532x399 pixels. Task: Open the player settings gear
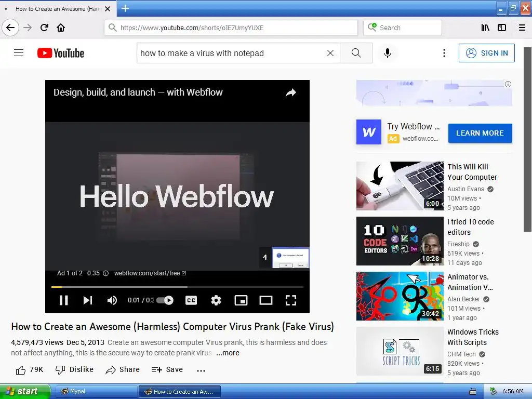pos(216,300)
